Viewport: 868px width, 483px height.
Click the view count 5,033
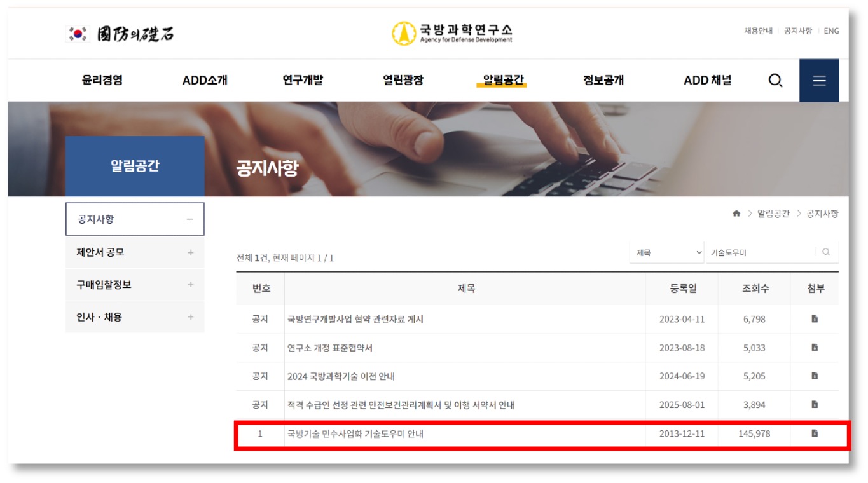point(754,348)
